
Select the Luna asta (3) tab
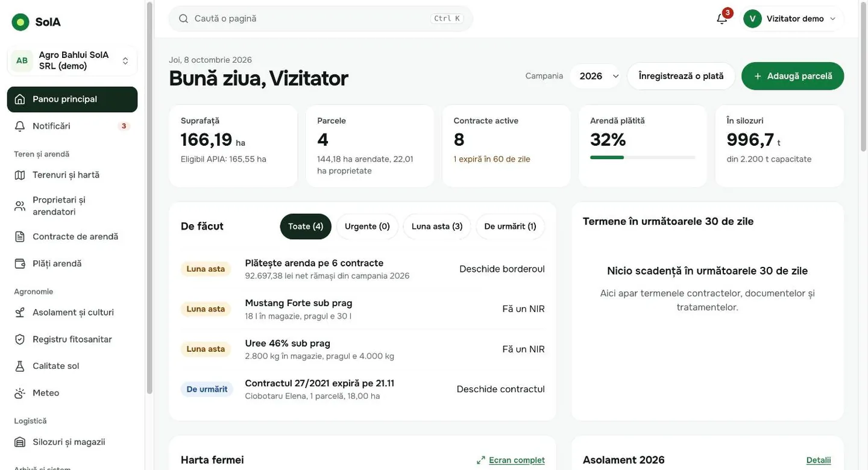[437, 227]
